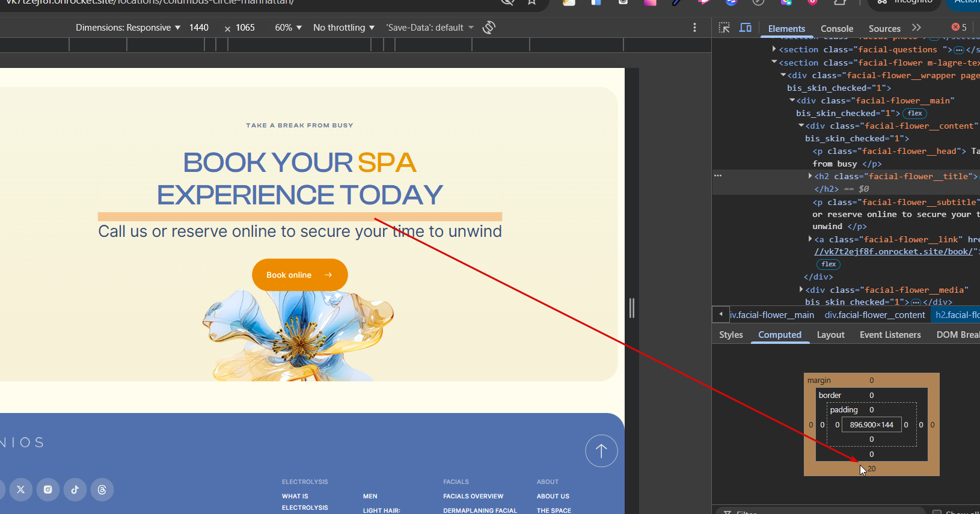Viewport: 980px width, 514px height.
Task: Expand the facial-questions section node
Action: (x=774, y=49)
